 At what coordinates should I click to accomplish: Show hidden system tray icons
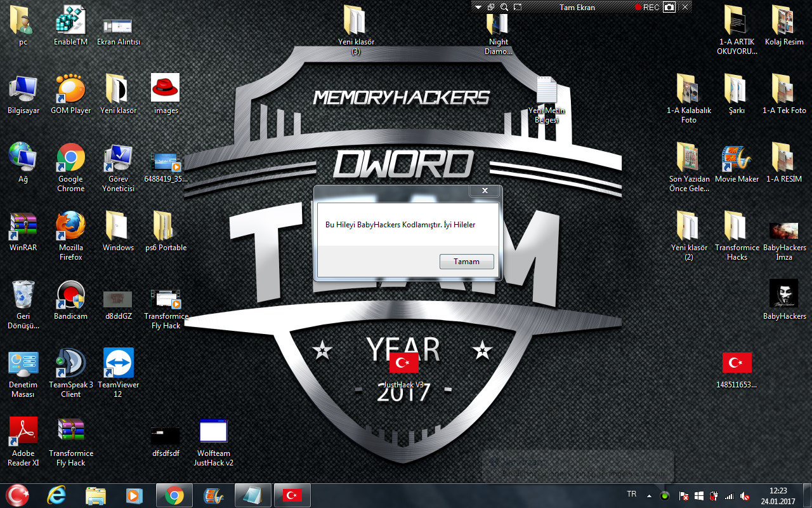point(649,495)
